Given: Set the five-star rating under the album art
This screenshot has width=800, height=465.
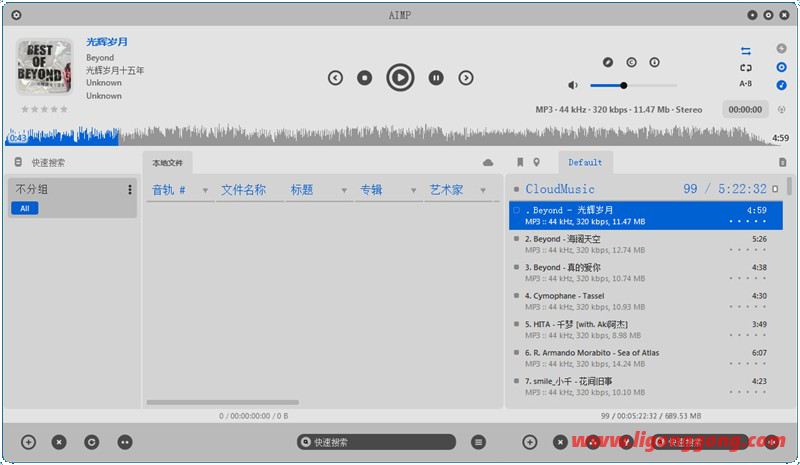Looking at the screenshot, I should (x=44, y=109).
